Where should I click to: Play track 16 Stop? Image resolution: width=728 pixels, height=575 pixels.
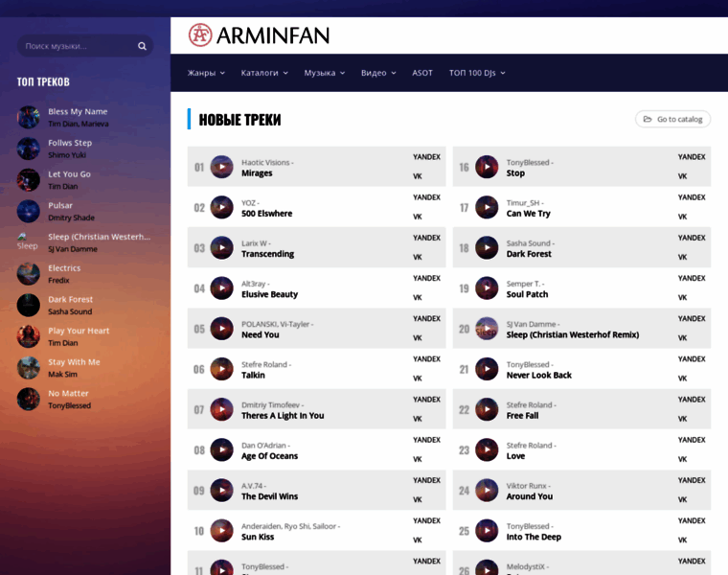coord(487,167)
